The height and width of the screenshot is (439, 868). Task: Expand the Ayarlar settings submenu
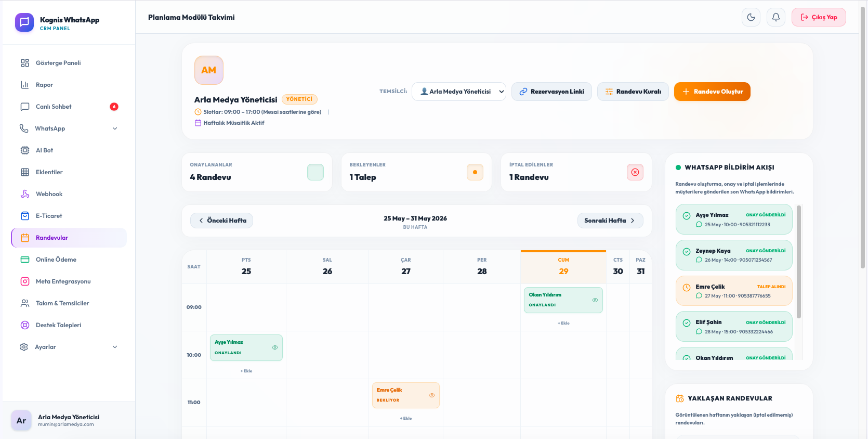point(115,347)
